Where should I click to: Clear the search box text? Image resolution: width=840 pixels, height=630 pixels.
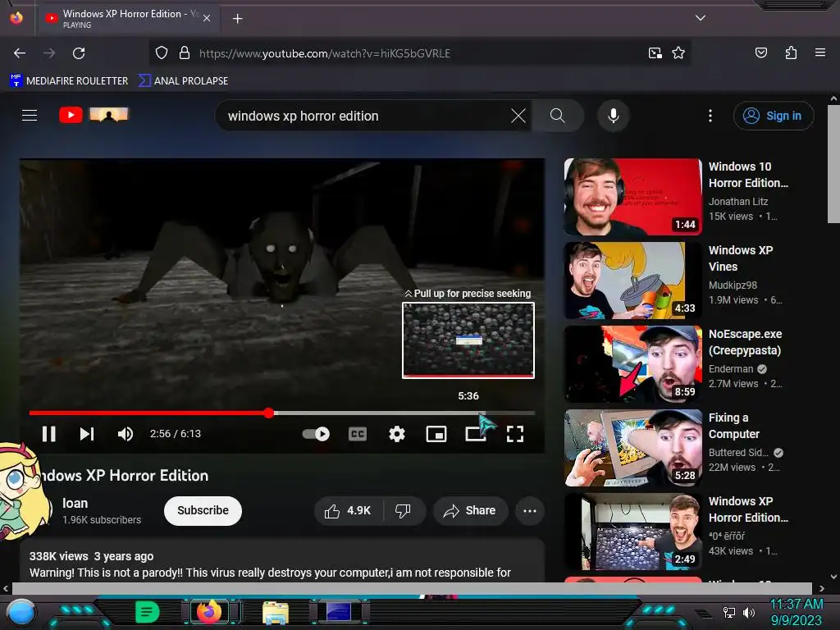point(518,116)
